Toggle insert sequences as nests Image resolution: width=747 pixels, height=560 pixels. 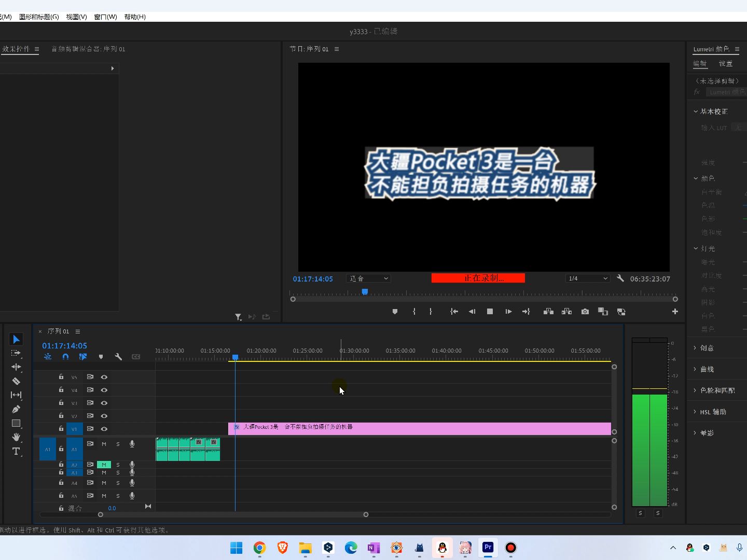[x=48, y=357]
